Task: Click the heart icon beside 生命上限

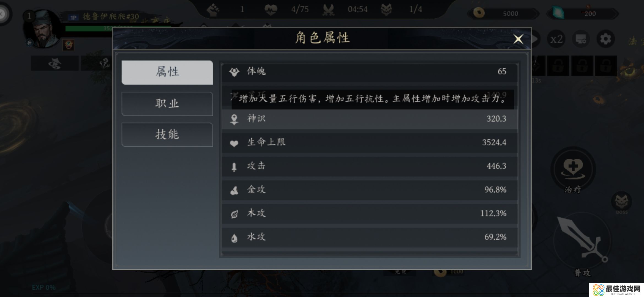Action: [x=234, y=143]
